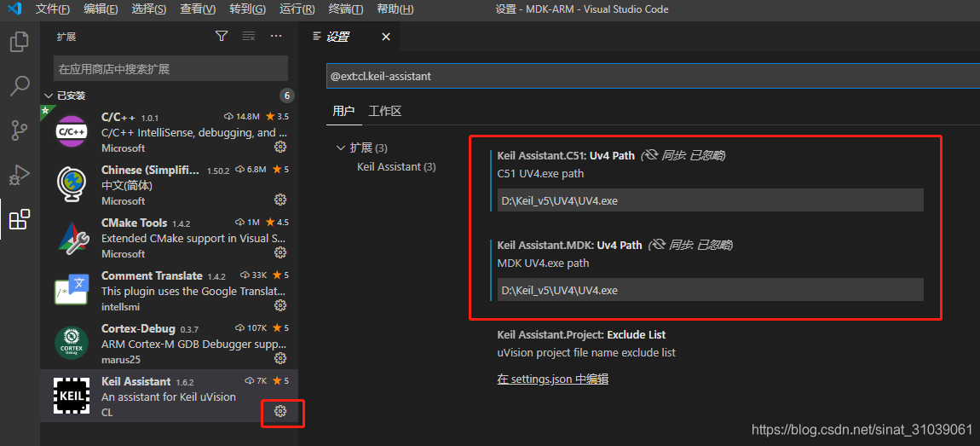980x446 pixels.
Task: Open manage gear for Keil Assistant
Action: coord(280,411)
